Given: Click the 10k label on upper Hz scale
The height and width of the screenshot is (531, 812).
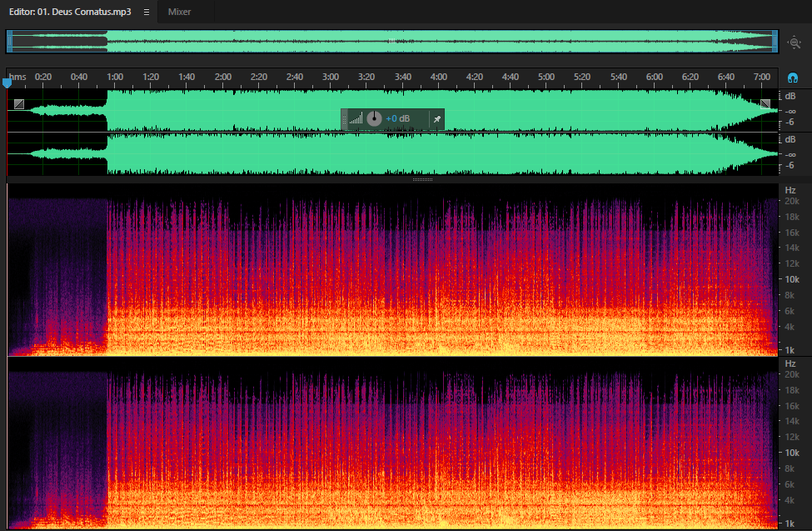Looking at the screenshot, I should pyautogui.click(x=792, y=279).
